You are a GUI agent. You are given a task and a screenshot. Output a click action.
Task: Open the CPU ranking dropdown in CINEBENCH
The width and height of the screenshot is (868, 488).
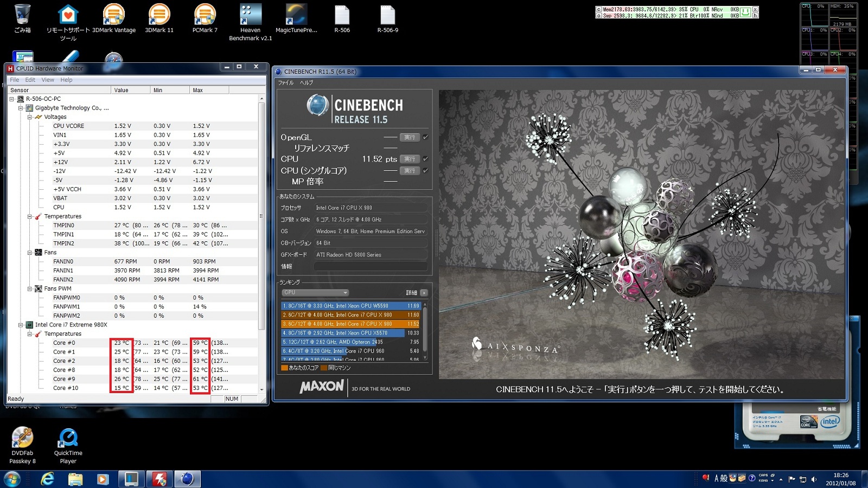coord(315,293)
